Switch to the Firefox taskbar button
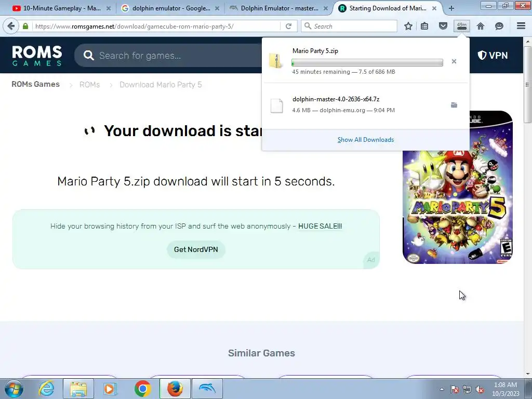 (x=175, y=389)
